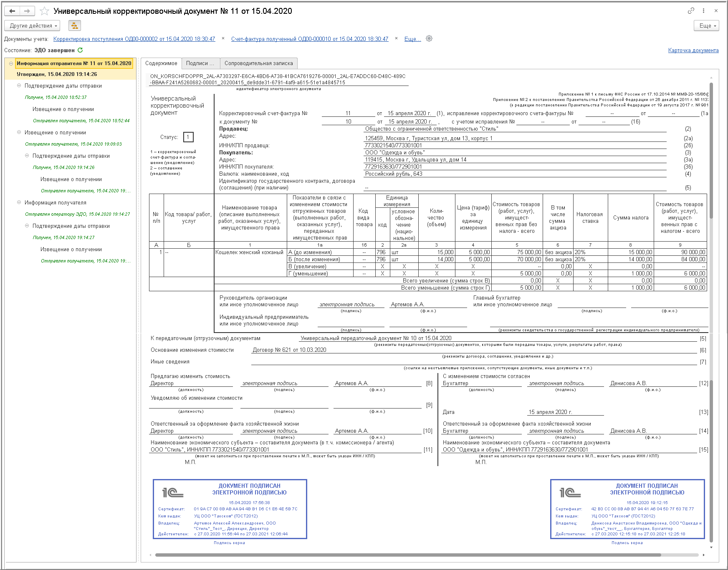Open accounting documents settings gear icon
The height and width of the screenshot is (570, 728).
coord(429,38)
